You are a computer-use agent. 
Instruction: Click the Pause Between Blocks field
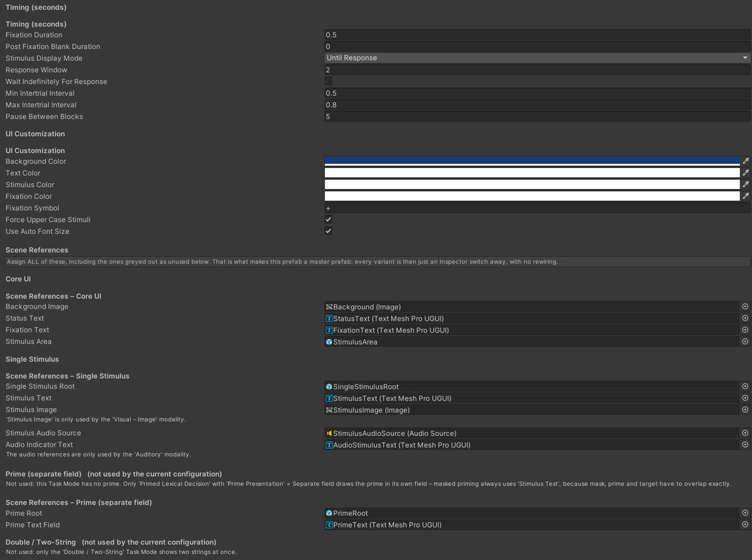tap(537, 116)
